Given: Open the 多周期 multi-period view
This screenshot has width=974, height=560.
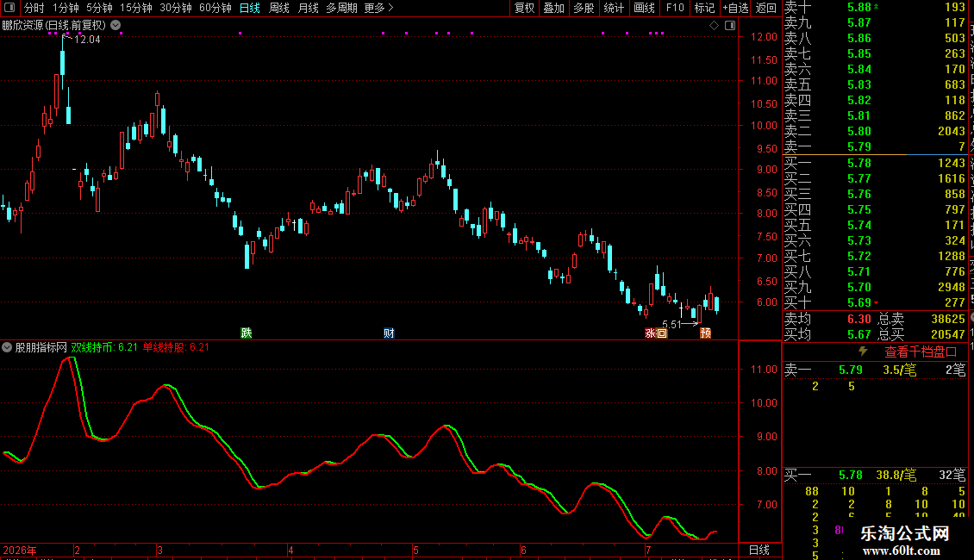Looking at the screenshot, I should tap(341, 8).
